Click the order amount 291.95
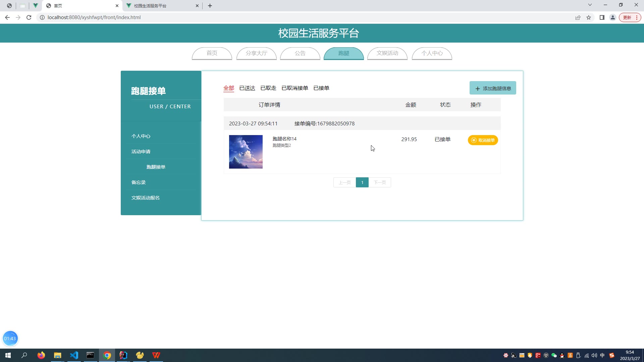Image resolution: width=644 pixels, height=362 pixels. point(409,139)
